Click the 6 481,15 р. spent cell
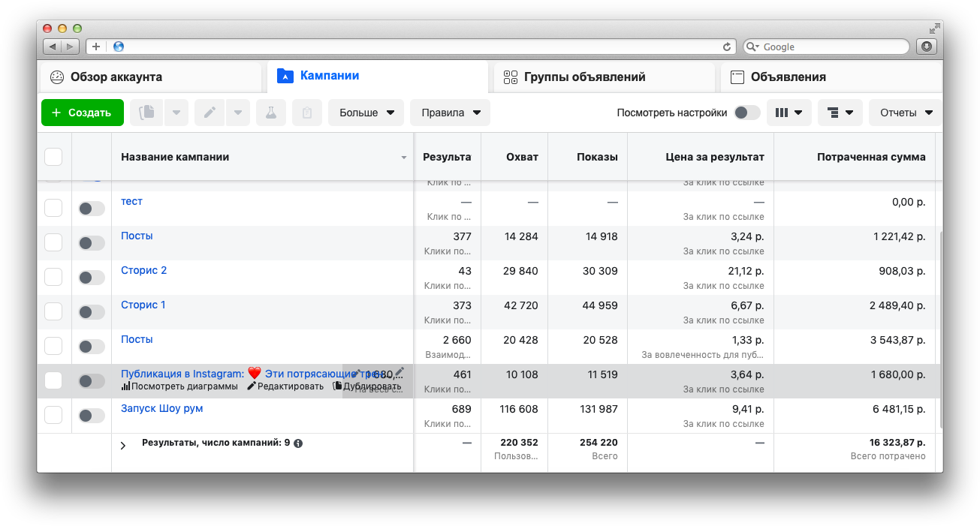The width and height of the screenshot is (980, 526). pos(900,409)
